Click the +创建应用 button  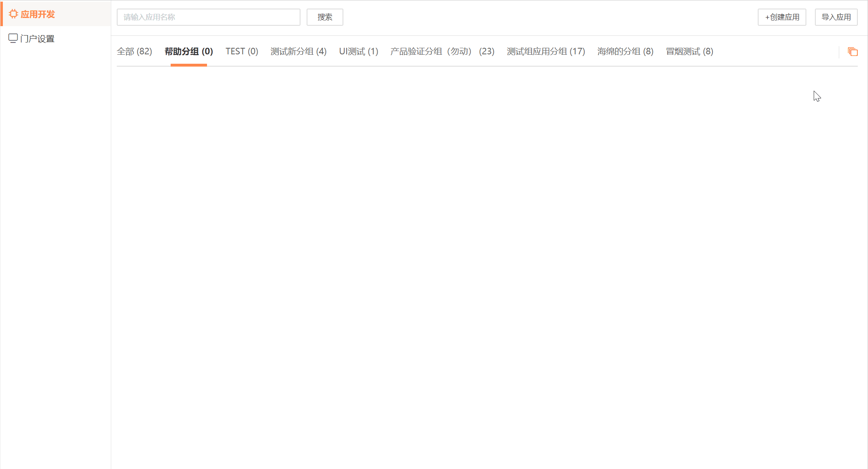(x=782, y=17)
